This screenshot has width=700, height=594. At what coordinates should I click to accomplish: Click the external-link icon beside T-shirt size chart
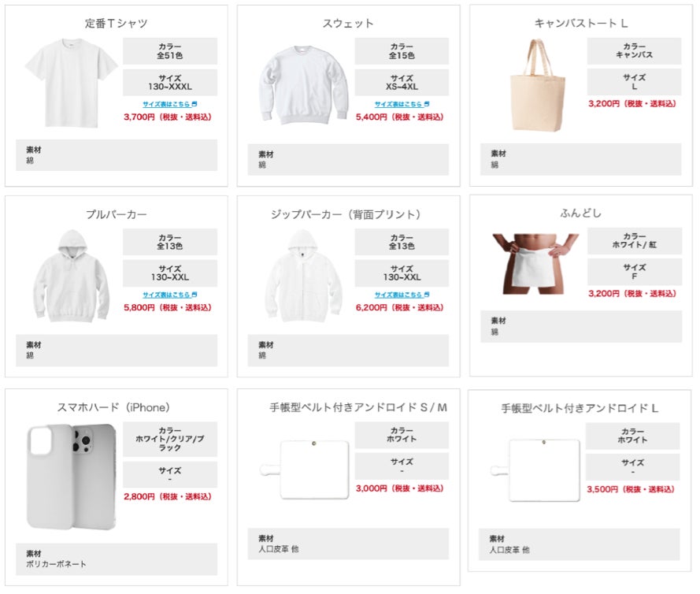click(194, 104)
